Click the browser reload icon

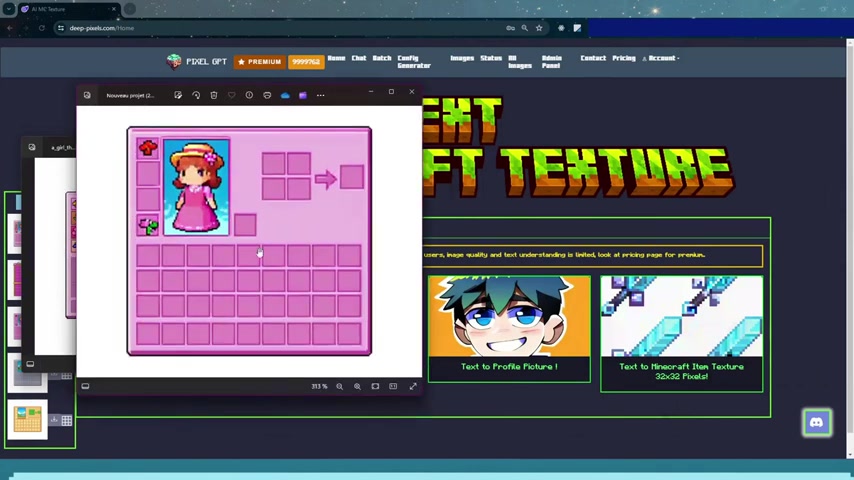coord(41,28)
